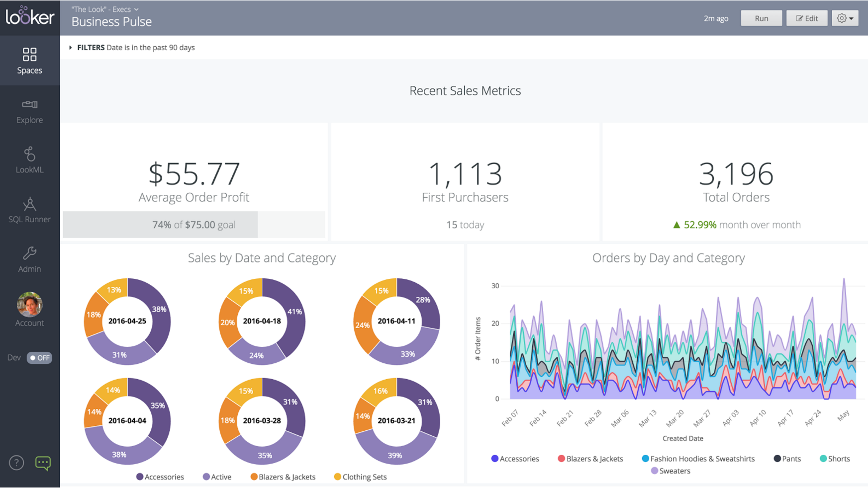The width and height of the screenshot is (868, 488).
Task: Click the help question mark icon
Action: click(x=16, y=463)
